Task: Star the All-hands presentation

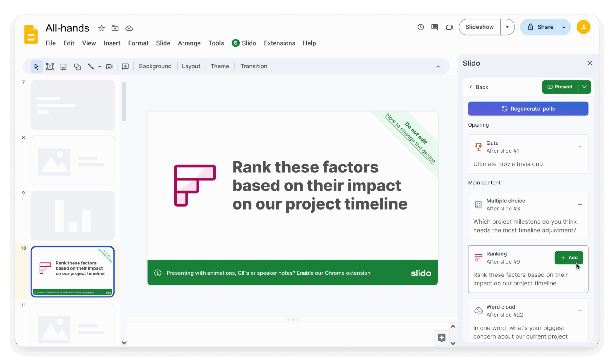Action: tap(101, 28)
